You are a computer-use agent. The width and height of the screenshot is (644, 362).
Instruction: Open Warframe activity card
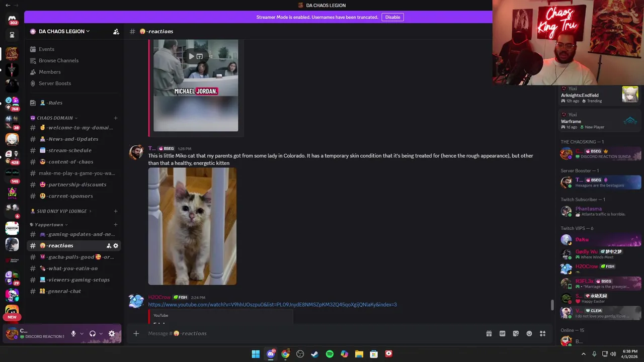coord(600,121)
